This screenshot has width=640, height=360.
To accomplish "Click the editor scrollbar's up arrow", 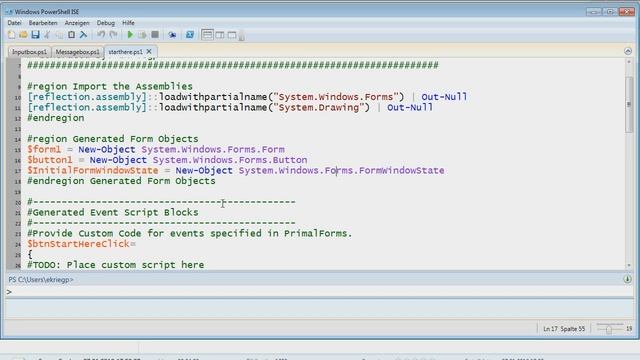I will (x=629, y=62).
